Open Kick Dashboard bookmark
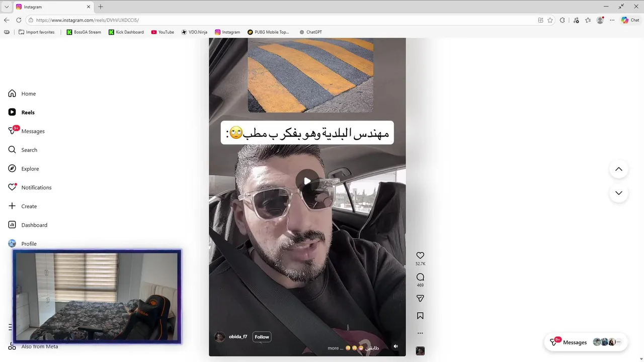This screenshot has height=362, width=644. pos(126,32)
